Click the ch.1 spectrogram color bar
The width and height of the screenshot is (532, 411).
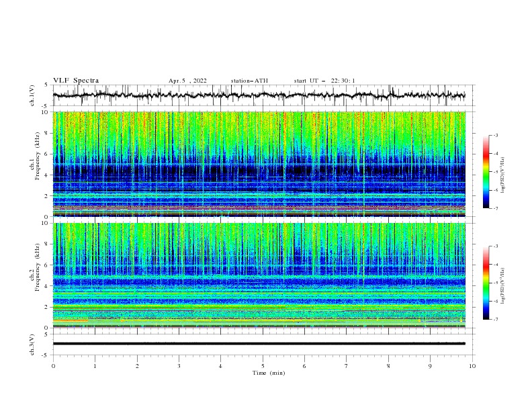click(x=486, y=172)
